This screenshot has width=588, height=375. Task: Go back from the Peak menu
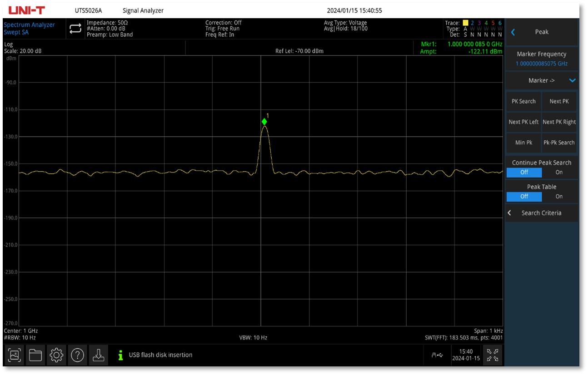coord(513,32)
